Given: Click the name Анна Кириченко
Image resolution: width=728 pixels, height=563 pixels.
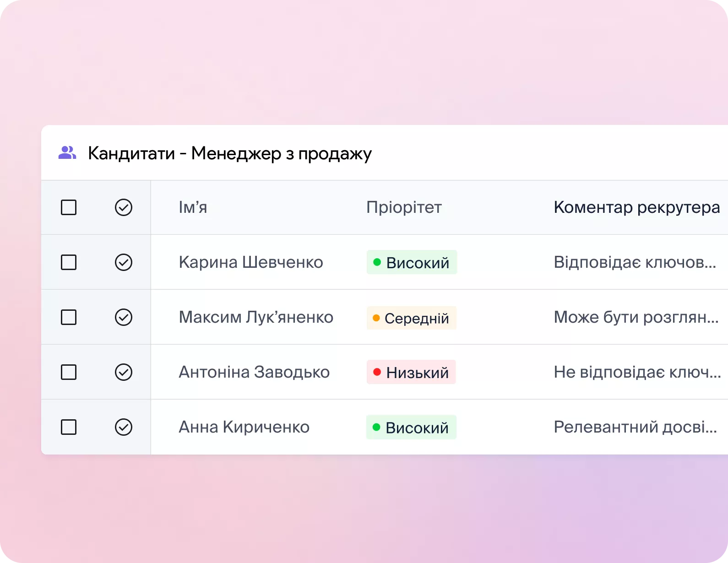Looking at the screenshot, I should tap(244, 427).
